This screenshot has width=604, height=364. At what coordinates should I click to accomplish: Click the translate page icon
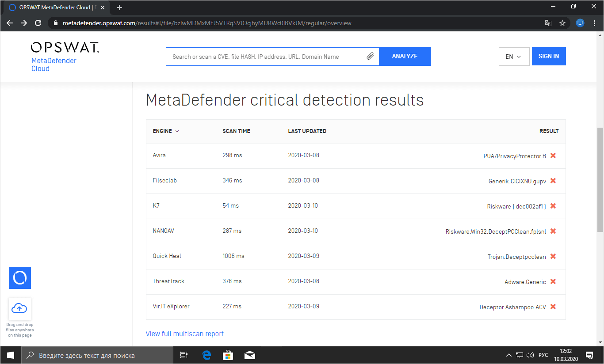click(x=548, y=23)
